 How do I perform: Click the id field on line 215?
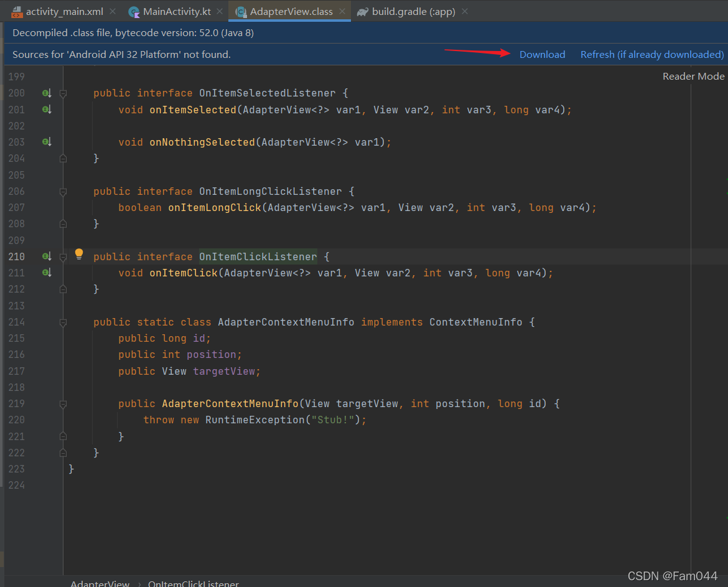(199, 338)
